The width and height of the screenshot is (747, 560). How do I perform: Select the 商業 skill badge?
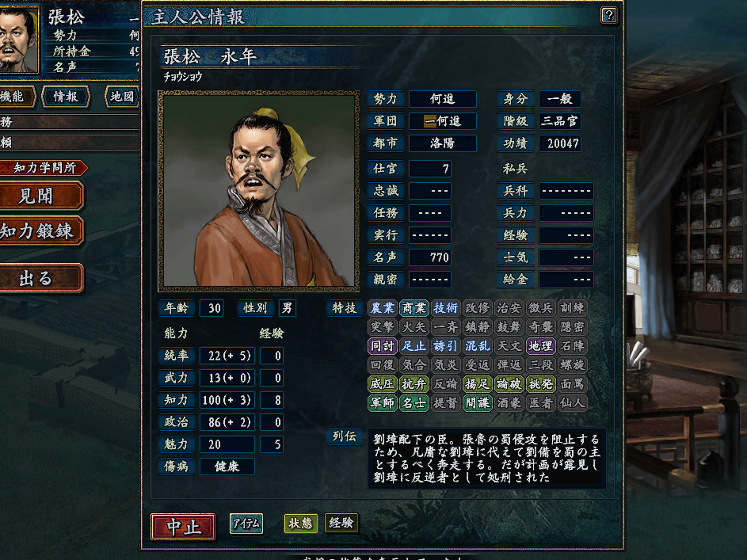(414, 308)
